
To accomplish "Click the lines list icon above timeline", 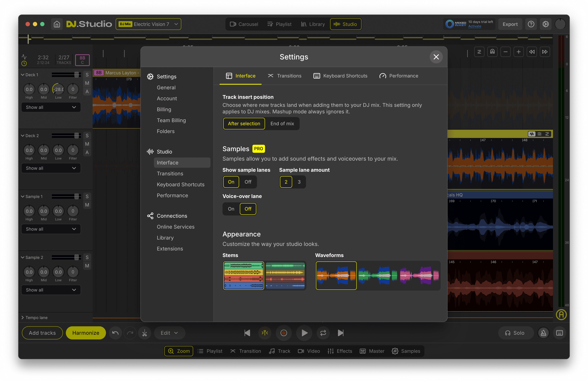I will (x=479, y=52).
